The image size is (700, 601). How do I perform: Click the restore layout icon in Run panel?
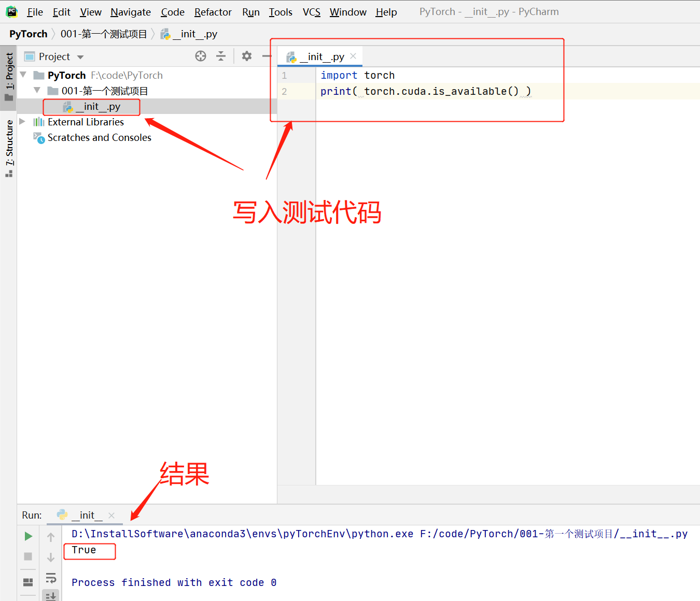click(28, 582)
